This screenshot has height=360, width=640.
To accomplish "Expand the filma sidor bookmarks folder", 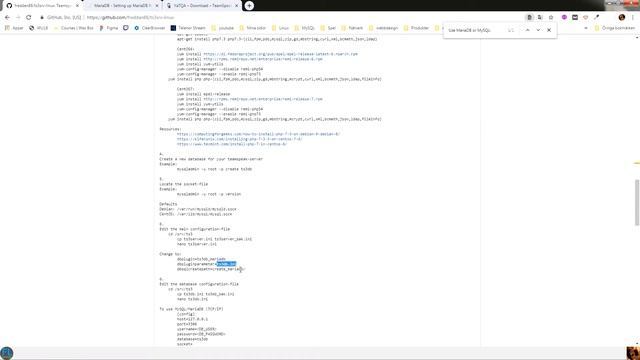I will (253, 28).
